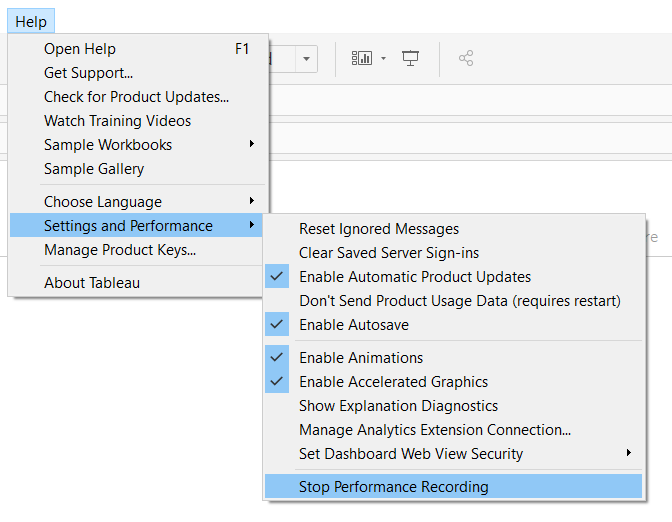The width and height of the screenshot is (672, 522).
Task: Open the Show/Hide Cards dropdown arrow
Action: 383,59
